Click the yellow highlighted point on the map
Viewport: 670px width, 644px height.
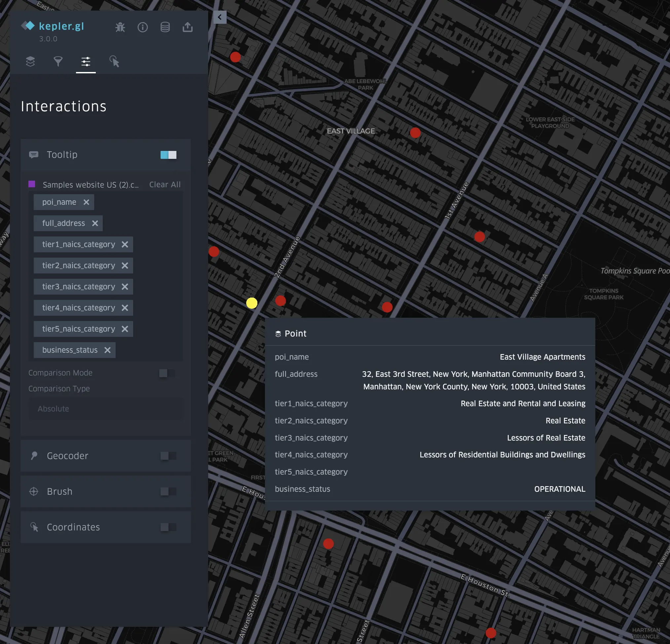pos(252,304)
